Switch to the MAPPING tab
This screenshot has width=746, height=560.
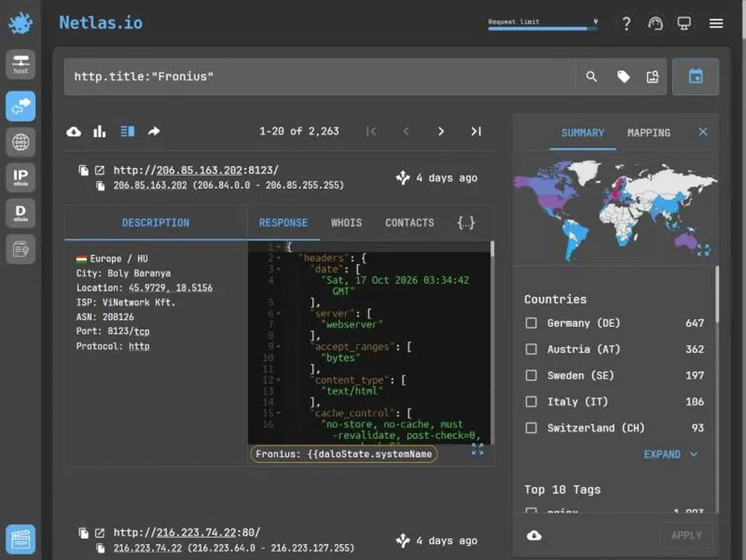pos(649,132)
